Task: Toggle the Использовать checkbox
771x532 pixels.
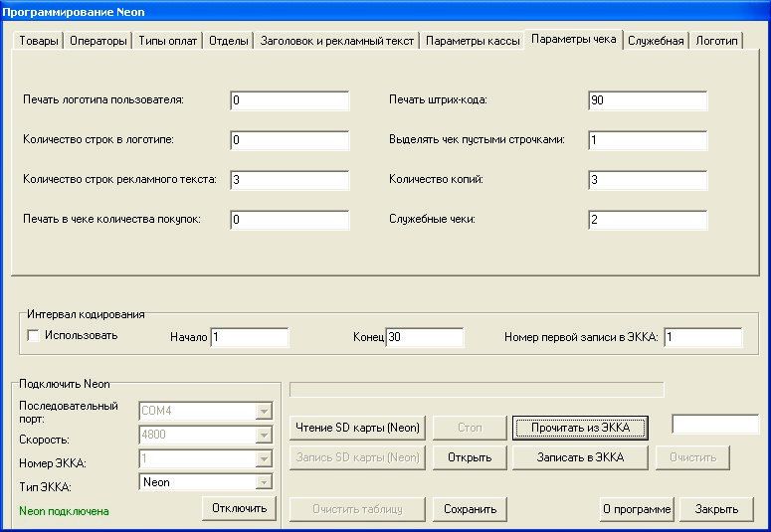Action: (34, 336)
